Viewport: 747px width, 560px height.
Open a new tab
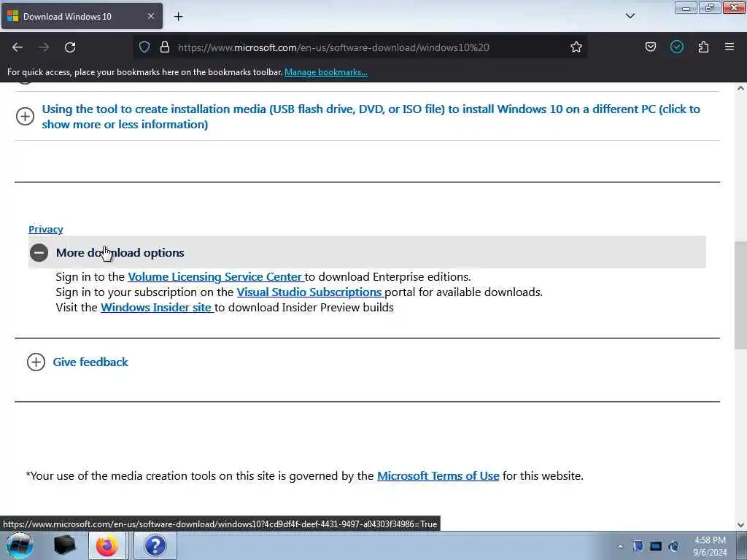pyautogui.click(x=178, y=17)
